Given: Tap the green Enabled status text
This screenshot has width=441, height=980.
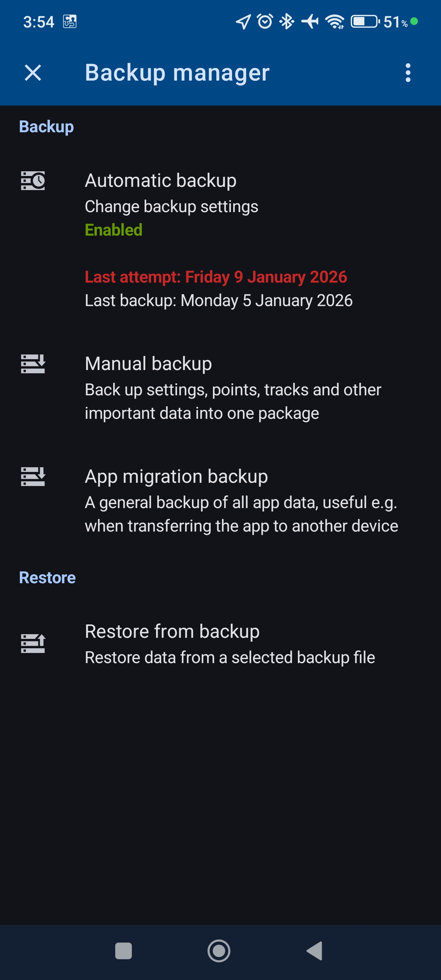Looking at the screenshot, I should [114, 230].
